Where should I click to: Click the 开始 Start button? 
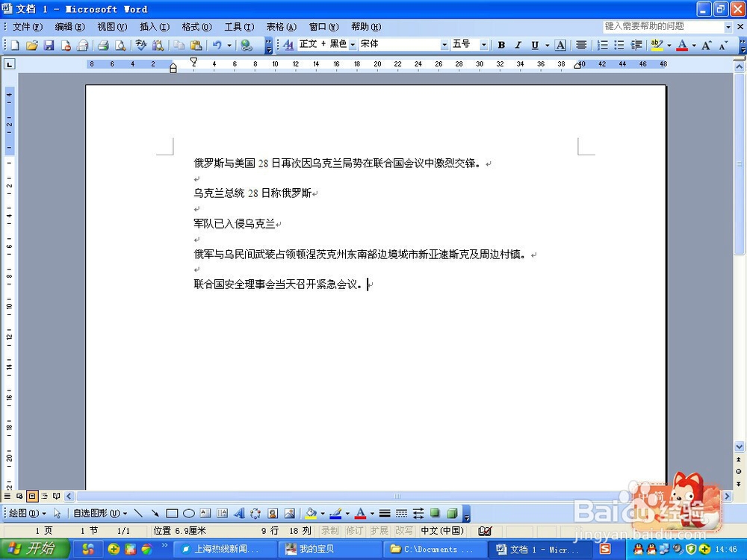pos(34,549)
